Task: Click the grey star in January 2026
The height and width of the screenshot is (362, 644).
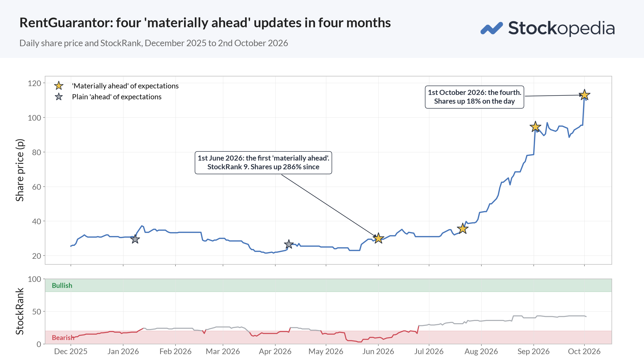Action: 135,239
